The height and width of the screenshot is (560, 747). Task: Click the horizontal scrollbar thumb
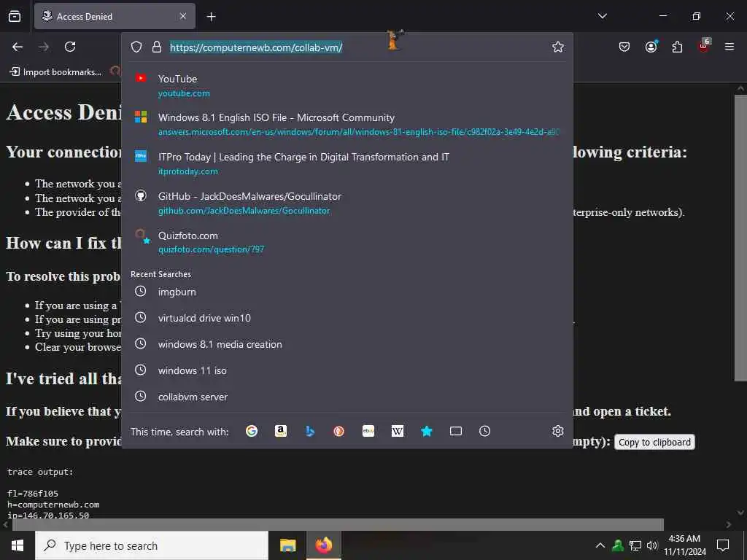pos(338,524)
